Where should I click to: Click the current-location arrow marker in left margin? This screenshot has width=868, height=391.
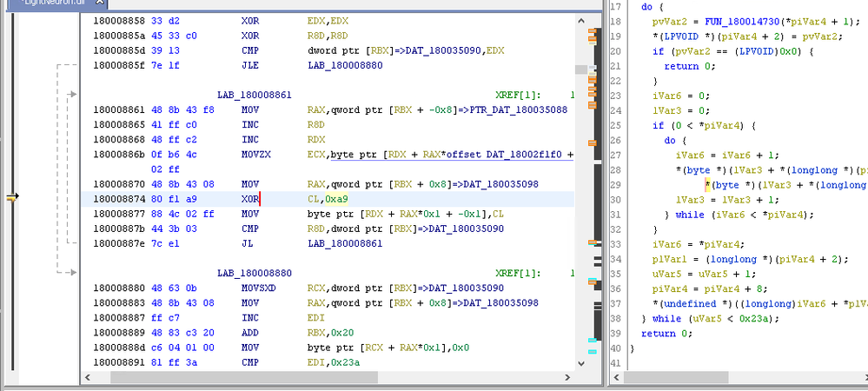click(12, 196)
